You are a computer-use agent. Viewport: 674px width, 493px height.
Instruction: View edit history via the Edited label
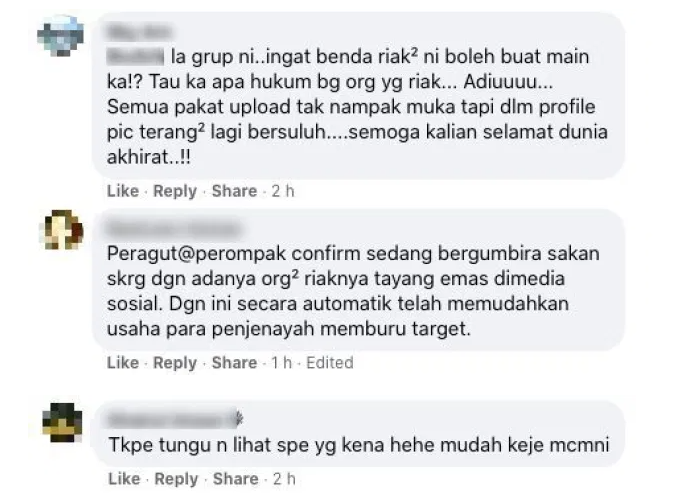(330, 363)
